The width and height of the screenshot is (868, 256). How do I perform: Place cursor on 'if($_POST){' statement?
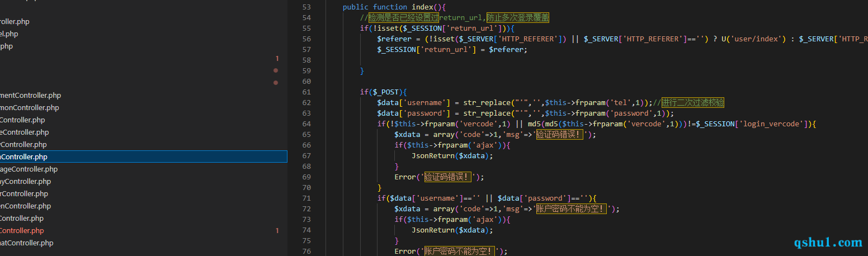(x=384, y=92)
